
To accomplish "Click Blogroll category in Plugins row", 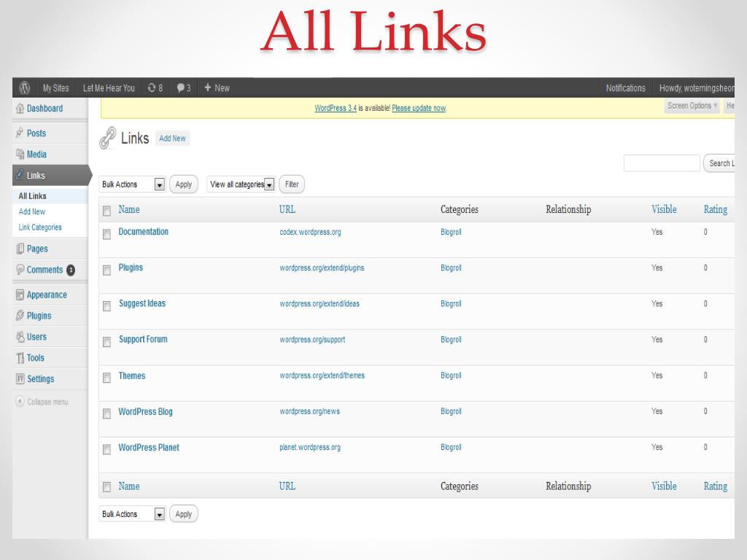I will point(451,268).
